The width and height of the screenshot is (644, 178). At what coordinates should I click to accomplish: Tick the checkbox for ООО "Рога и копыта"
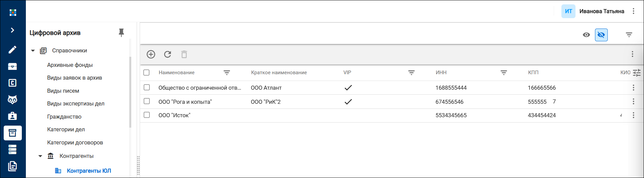(147, 101)
